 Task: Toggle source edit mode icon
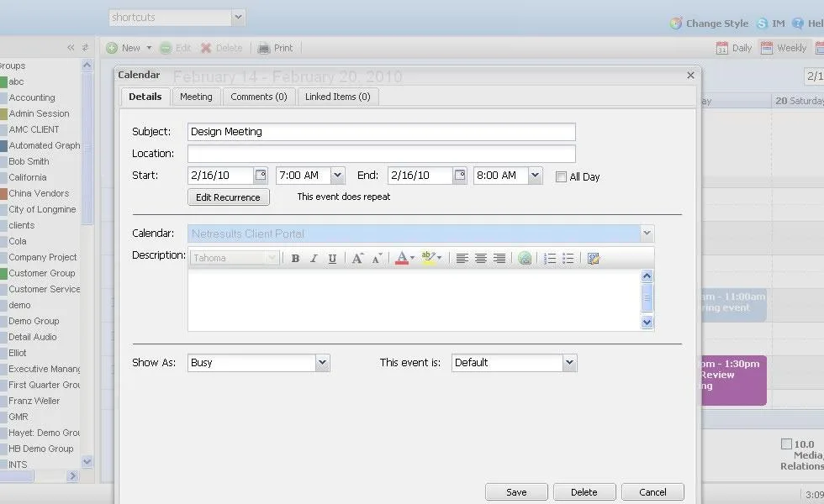click(594, 259)
